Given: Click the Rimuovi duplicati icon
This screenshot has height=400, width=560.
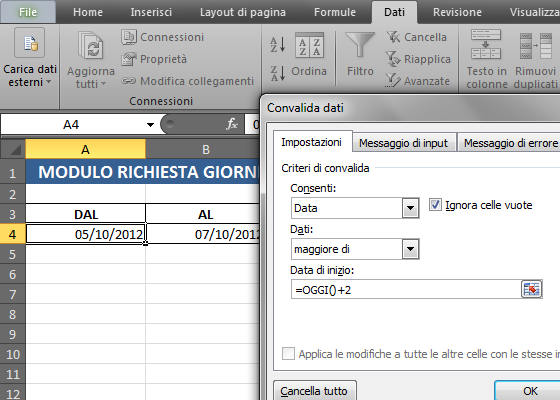Looking at the screenshot, I should coord(536,46).
